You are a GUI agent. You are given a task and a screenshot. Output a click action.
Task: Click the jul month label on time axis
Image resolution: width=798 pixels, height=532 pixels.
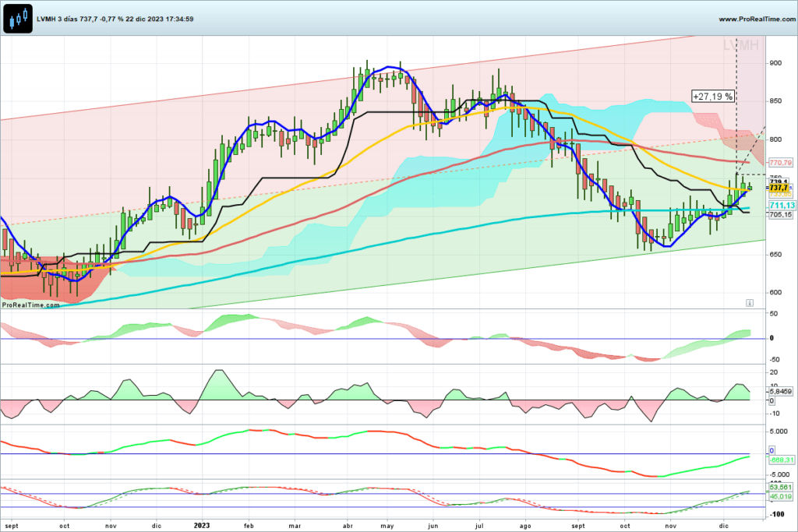(479, 526)
